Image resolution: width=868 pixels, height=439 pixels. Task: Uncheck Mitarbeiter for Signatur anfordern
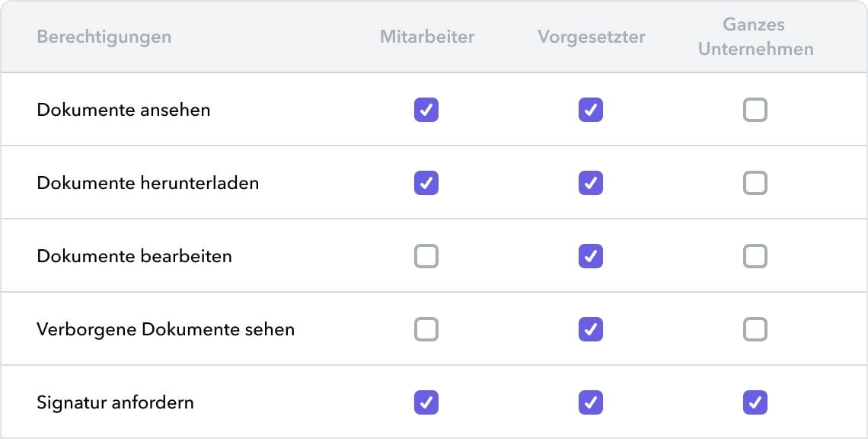(x=426, y=402)
